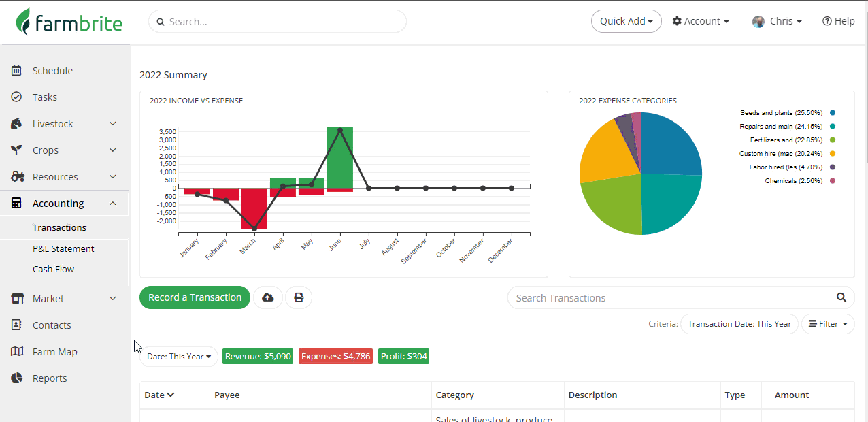The image size is (868, 422).
Task: Click Record a Transaction button
Action: (195, 297)
